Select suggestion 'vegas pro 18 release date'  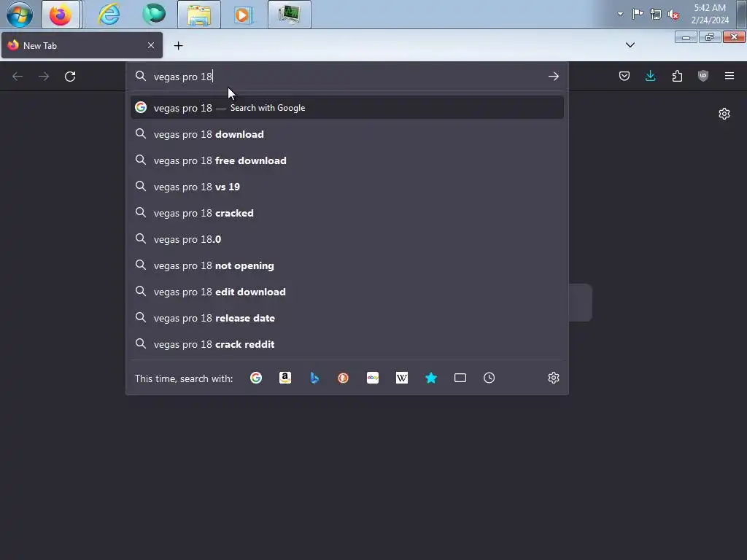tap(347, 318)
